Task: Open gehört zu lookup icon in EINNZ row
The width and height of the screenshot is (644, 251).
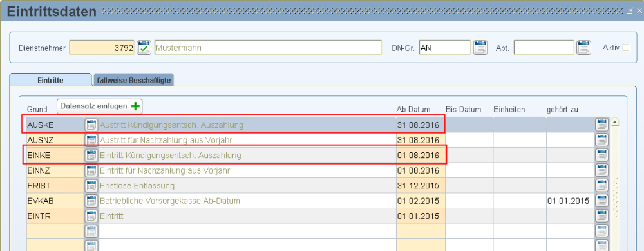Action: (601, 170)
